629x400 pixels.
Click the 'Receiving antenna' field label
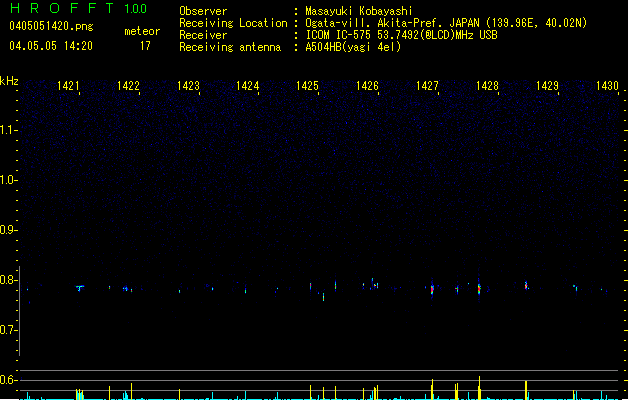pos(230,47)
